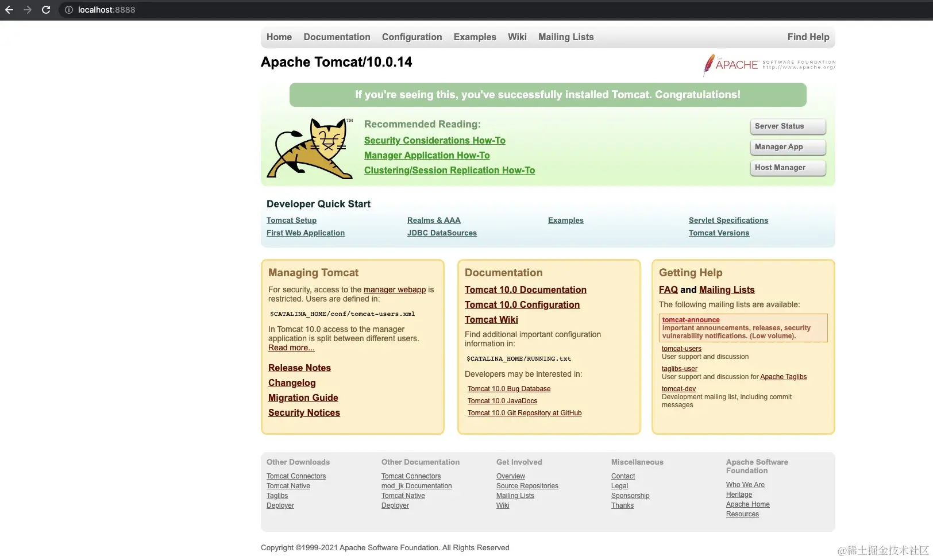Open the JDBC DataSources link

coord(442,233)
